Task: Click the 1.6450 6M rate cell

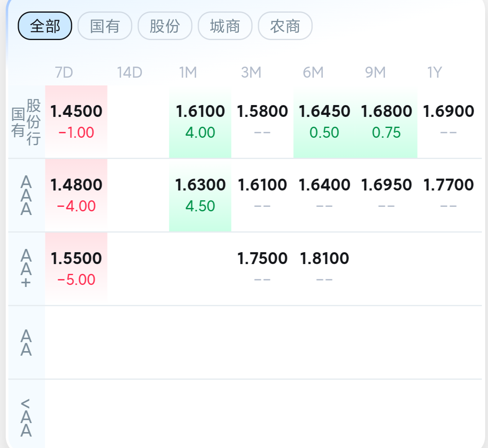Action: [324, 121]
